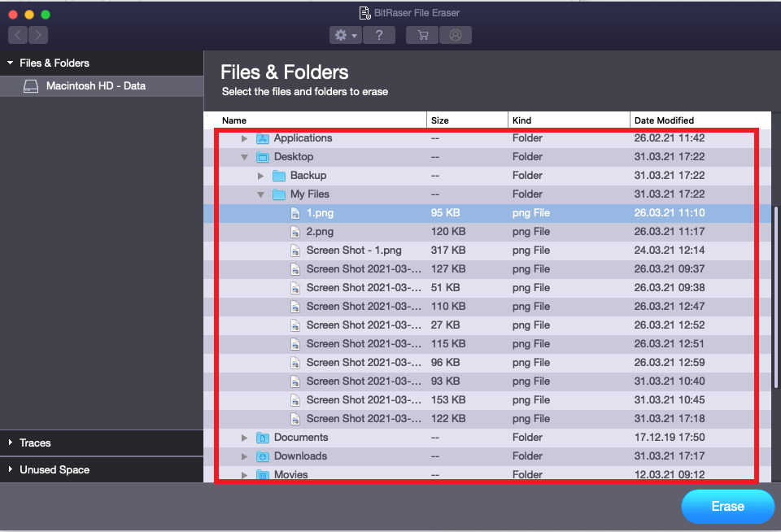Click file icon of the 122 KB screenshot
This screenshot has height=532, width=781.
295,419
